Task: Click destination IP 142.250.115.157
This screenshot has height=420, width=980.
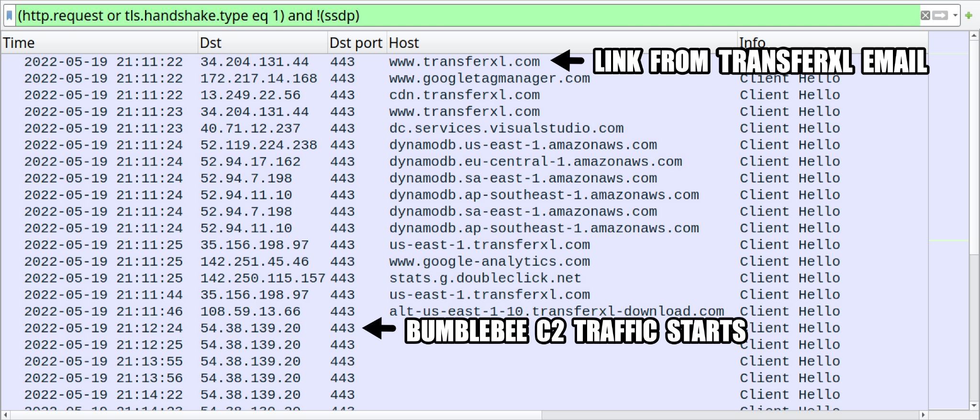Action: click(x=263, y=278)
